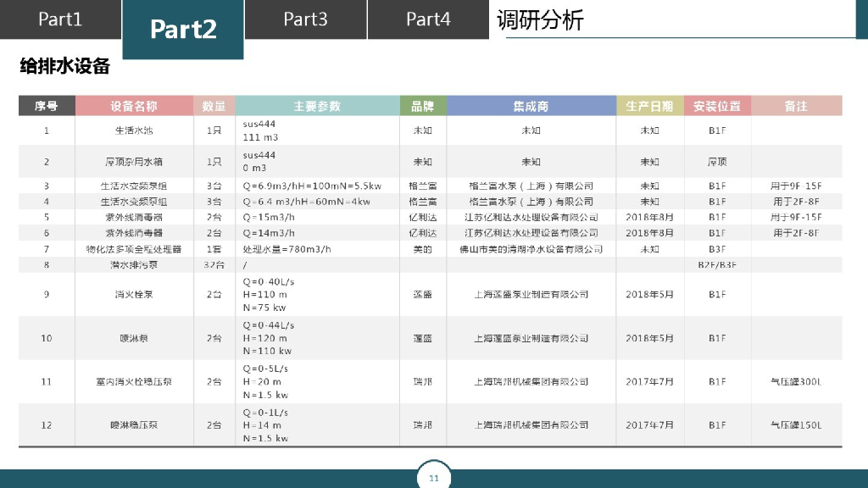The width and height of the screenshot is (868, 488).
Task: Click the 消火栓泵 equipment row
Action: pyautogui.click(x=136, y=295)
